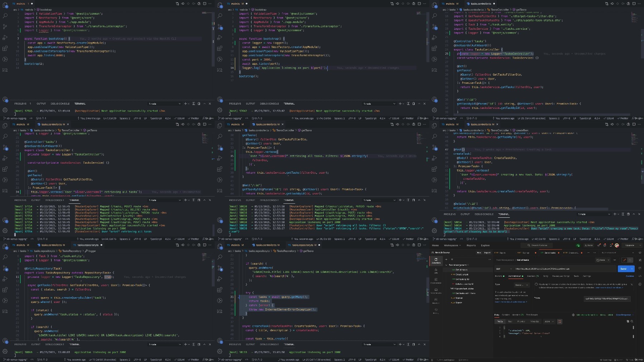Open the Workspaces dropdown menu
This screenshot has height=362, width=644.
click(x=452, y=245)
